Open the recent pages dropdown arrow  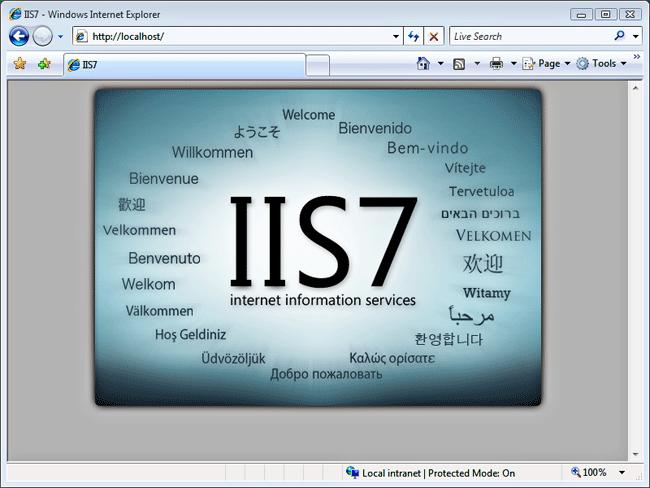click(61, 36)
